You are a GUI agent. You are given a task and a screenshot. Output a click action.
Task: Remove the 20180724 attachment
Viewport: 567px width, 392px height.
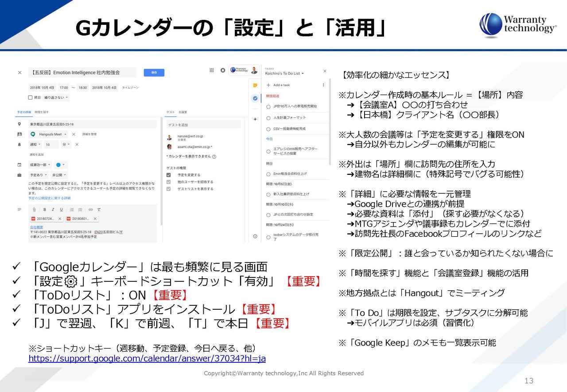(59, 219)
